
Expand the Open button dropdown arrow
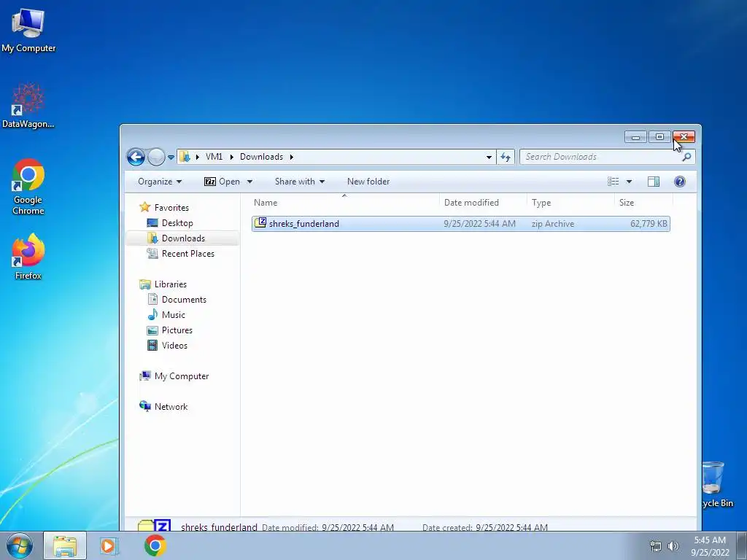pyautogui.click(x=249, y=182)
